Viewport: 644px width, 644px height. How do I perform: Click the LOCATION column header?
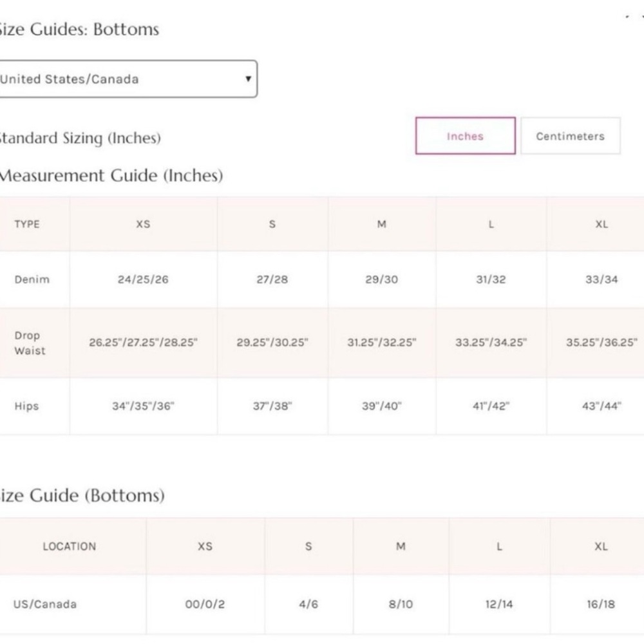point(70,546)
